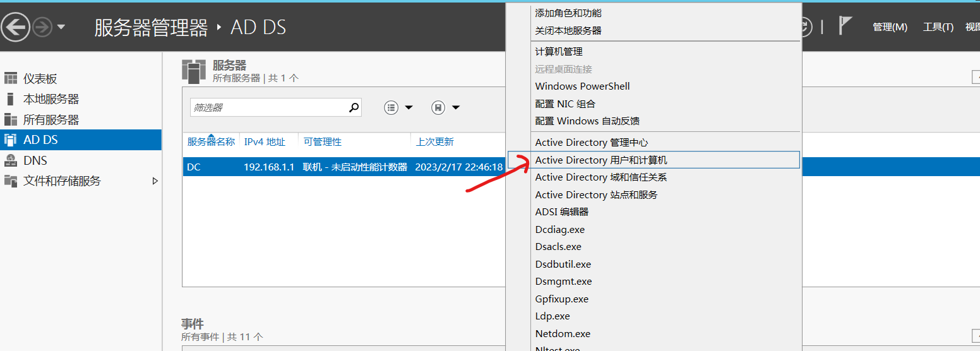980x351 pixels.
Task: Go to 所有服务器 in the sidebar
Action: [x=51, y=120]
